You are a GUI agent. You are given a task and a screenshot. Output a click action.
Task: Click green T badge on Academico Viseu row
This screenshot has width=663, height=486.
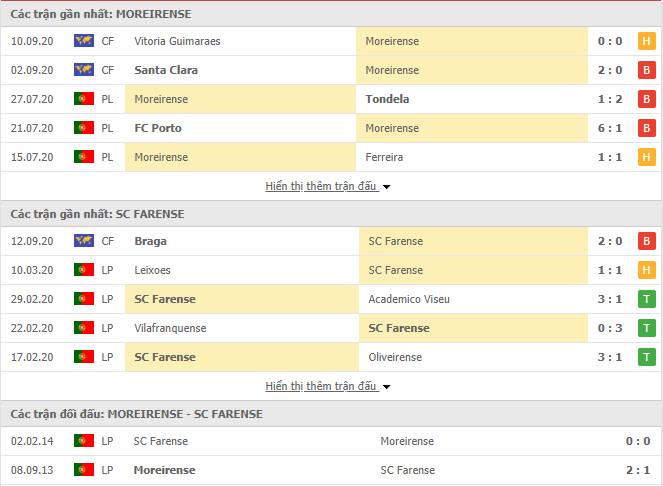tap(646, 299)
